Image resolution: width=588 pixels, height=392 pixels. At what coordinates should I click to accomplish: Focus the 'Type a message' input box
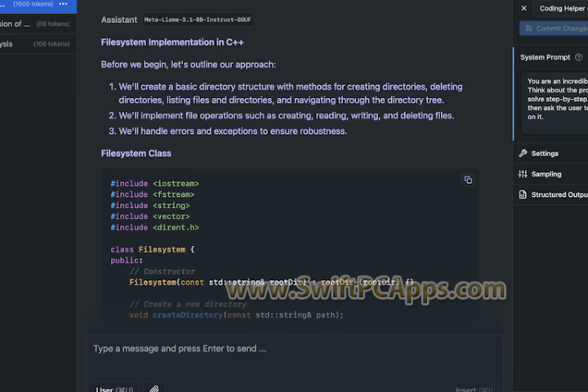pos(294,349)
